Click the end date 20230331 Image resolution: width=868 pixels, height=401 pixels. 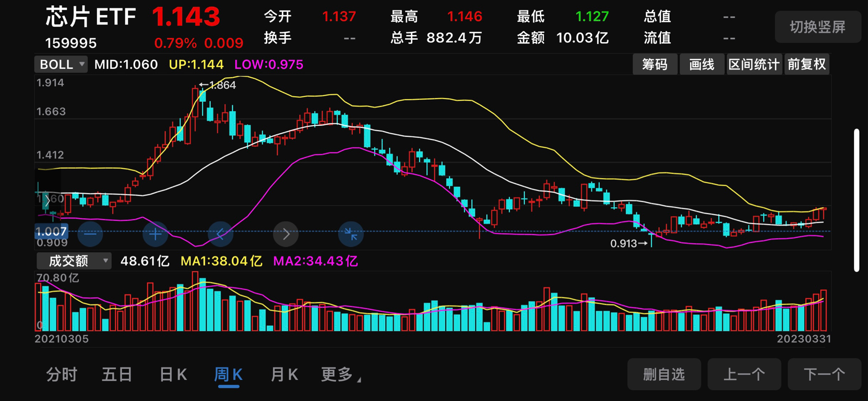(x=804, y=339)
